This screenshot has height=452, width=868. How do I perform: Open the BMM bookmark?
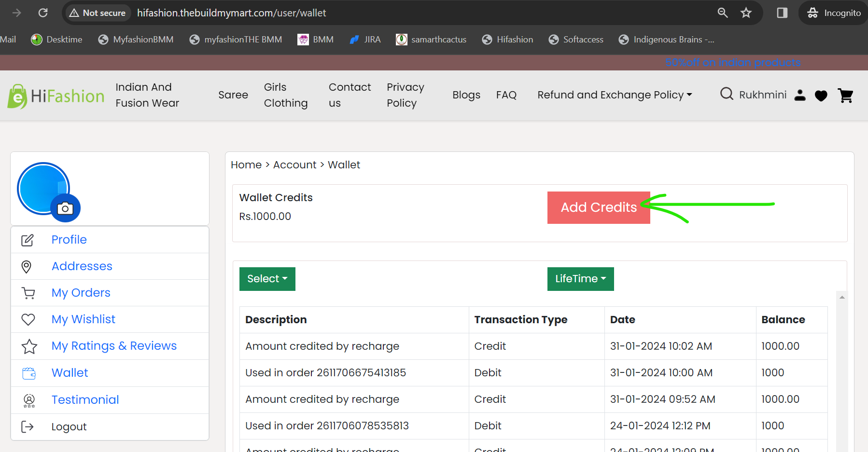click(316, 40)
